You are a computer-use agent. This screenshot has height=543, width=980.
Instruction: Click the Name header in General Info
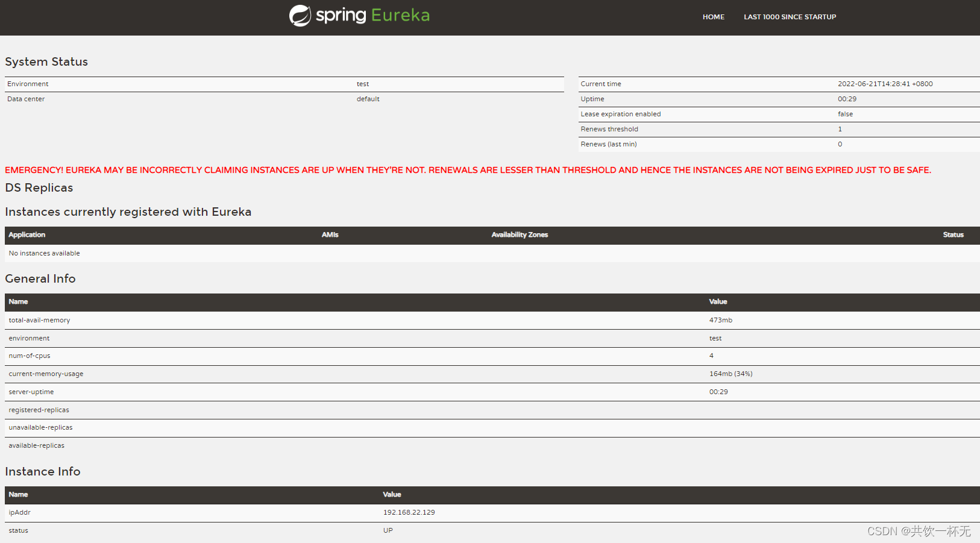18,302
